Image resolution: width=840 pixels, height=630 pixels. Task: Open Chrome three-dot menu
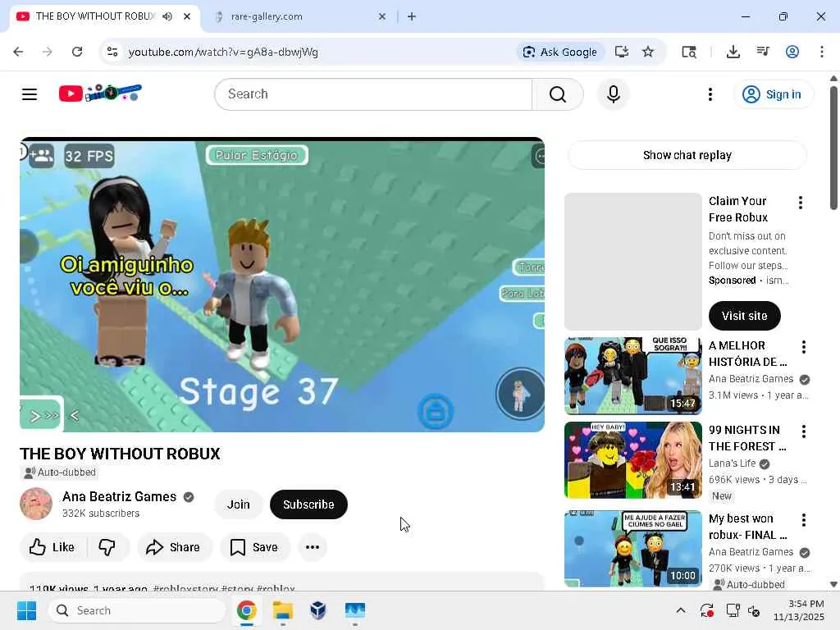pos(822,52)
